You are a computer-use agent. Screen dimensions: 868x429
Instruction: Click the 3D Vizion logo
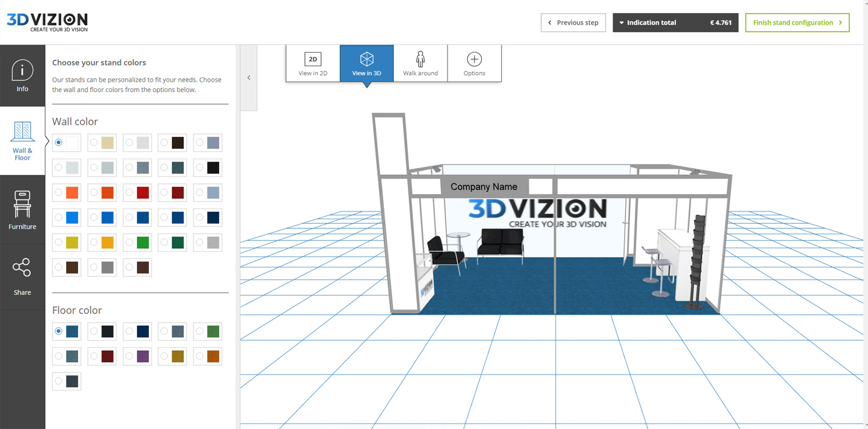tap(47, 22)
